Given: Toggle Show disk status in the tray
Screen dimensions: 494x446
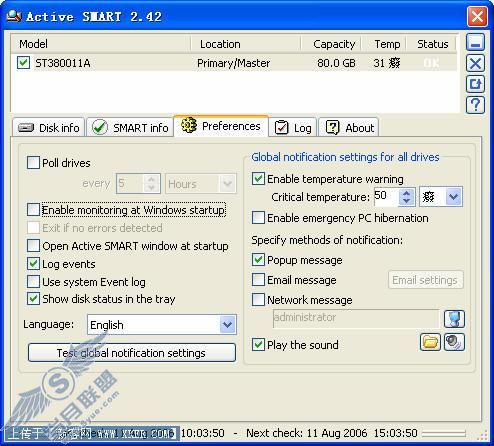Looking at the screenshot, I should tap(33, 299).
